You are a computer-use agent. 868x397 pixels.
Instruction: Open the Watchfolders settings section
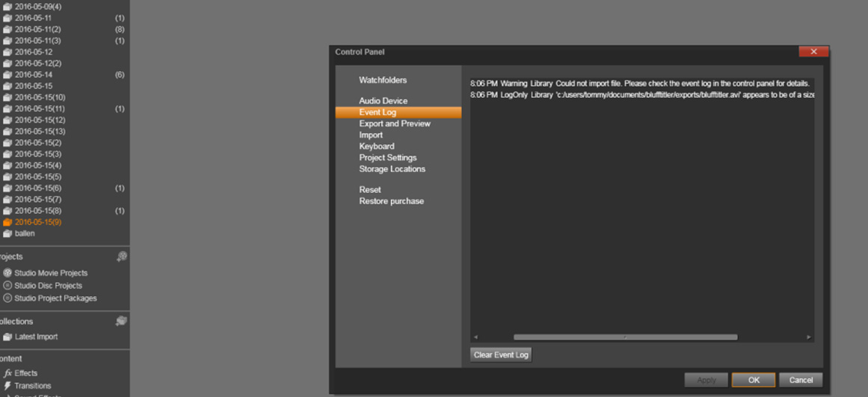point(383,80)
